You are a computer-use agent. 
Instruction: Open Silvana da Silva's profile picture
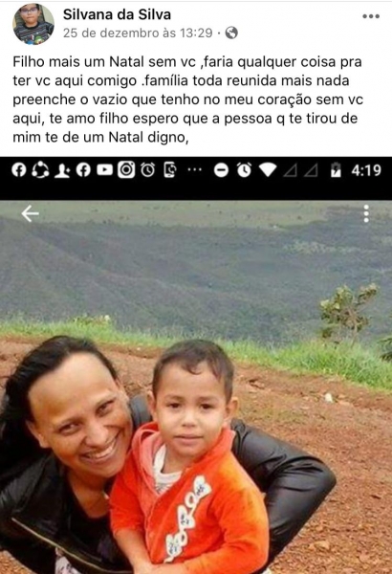33,24
